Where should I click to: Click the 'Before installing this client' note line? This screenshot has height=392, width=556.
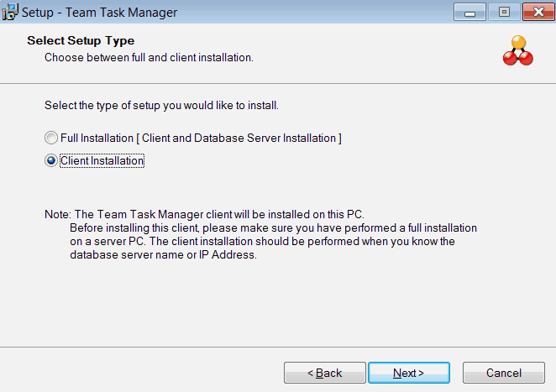point(273,228)
